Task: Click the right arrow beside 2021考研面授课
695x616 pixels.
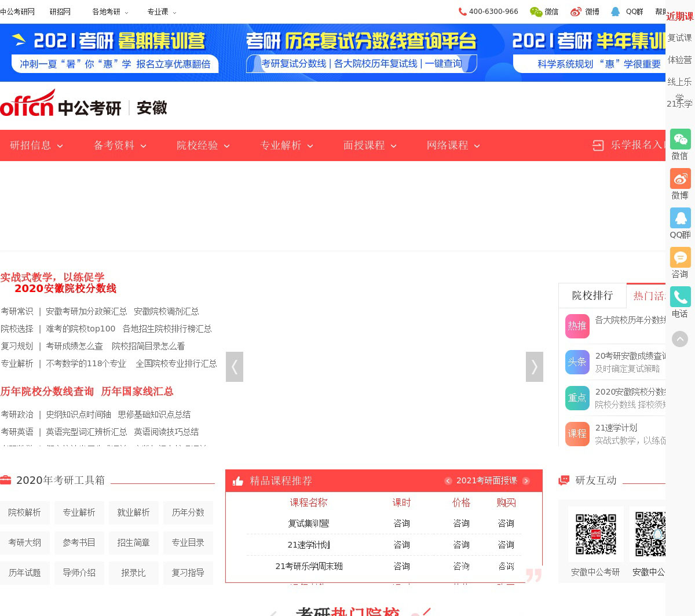Action: (526, 481)
